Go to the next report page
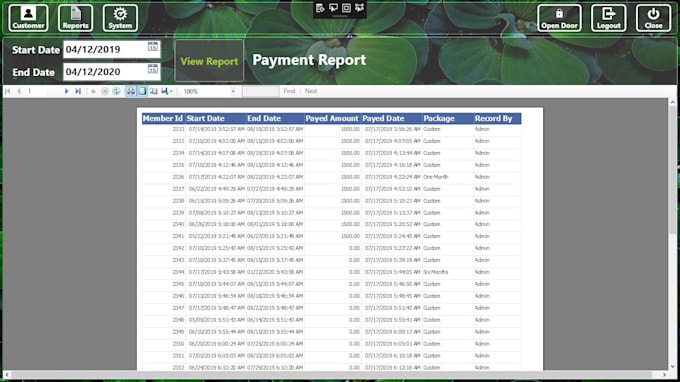Viewport: 680px width, 382px height. click(66, 91)
